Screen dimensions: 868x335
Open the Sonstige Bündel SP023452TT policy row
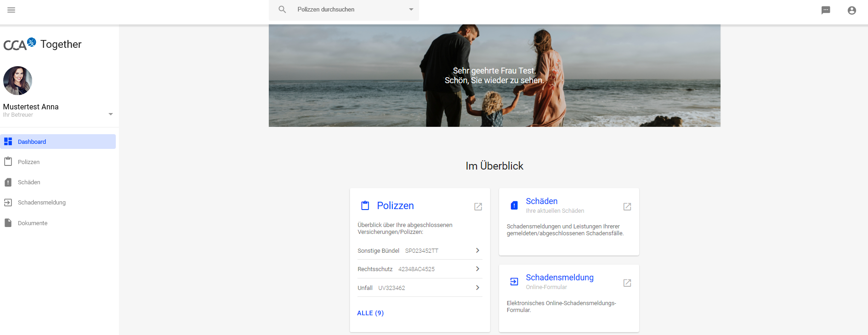pos(420,250)
